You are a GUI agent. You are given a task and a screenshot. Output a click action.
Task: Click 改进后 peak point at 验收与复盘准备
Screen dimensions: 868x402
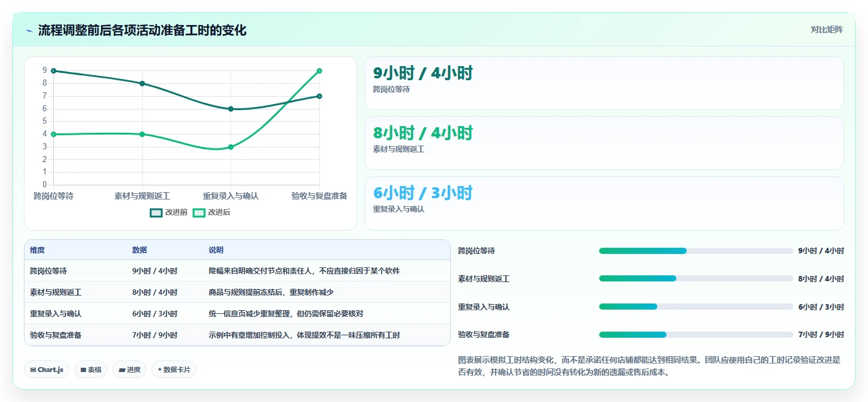pos(320,71)
